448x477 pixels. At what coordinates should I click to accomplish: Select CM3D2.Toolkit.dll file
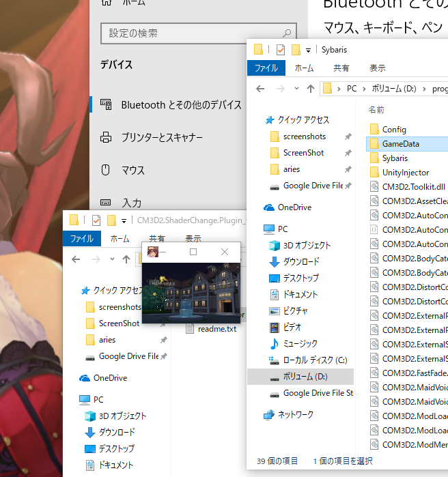[413, 187]
